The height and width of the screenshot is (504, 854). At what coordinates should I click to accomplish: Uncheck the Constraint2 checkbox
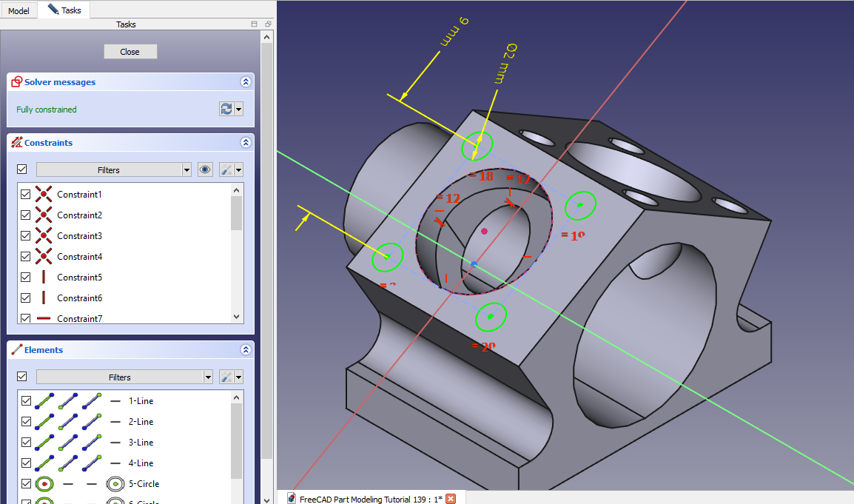click(26, 215)
